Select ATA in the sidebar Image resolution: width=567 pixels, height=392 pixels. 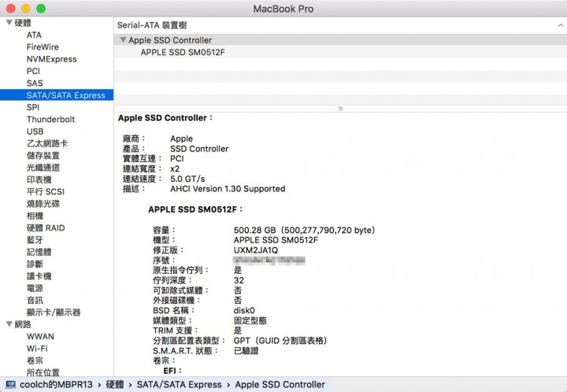(x=34, y=35)
